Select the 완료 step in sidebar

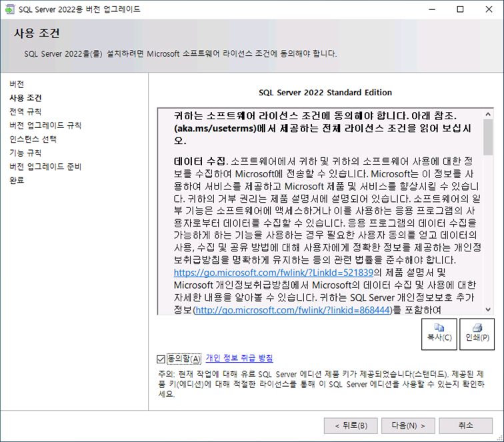pos(17,181)
